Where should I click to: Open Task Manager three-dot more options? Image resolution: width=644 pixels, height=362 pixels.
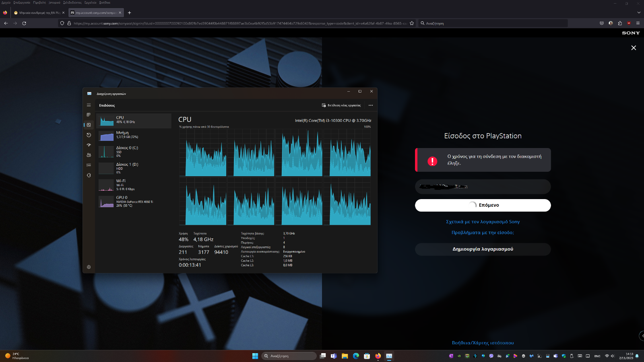coord(371,105)
